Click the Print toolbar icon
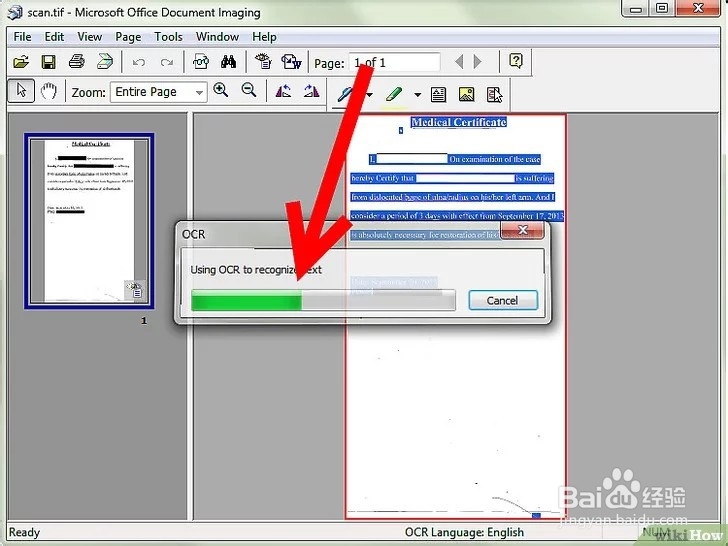This screenshot has height=546, width=728. click(77, 61)
